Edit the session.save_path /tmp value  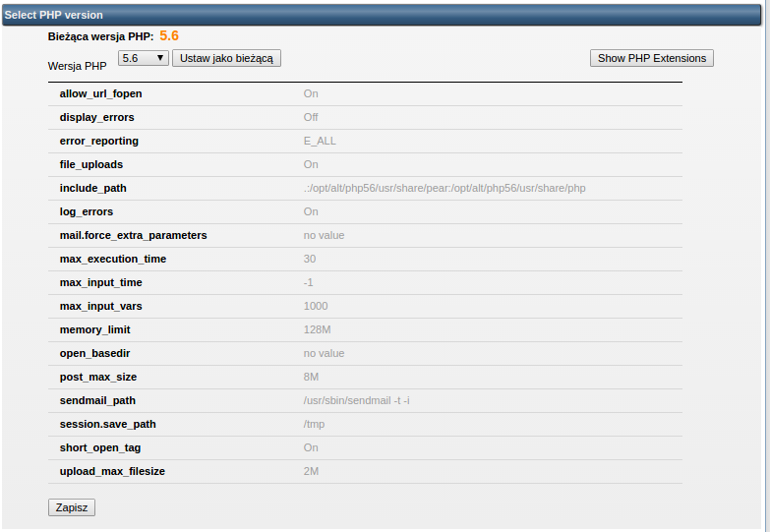point(314,424)
